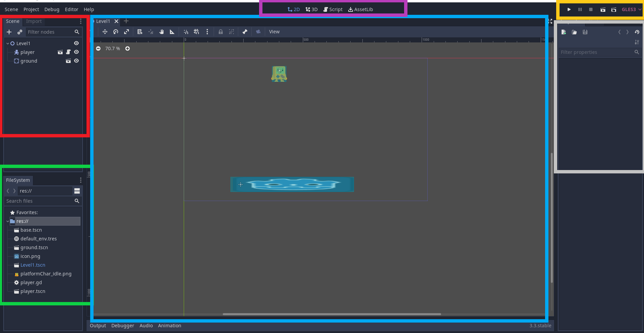This screenshot has height=333, width=644.
Task: Open the Output bottom panel
Action: (98, 326)
